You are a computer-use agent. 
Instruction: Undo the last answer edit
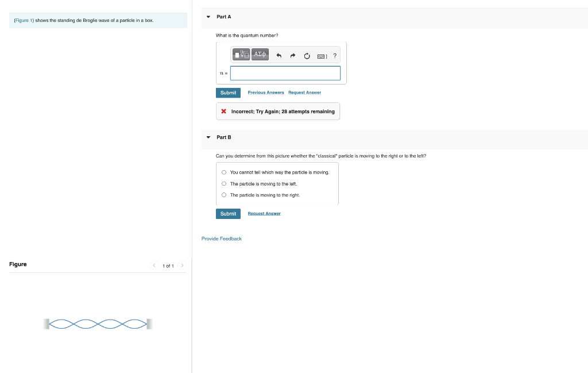tap(278, 56)
